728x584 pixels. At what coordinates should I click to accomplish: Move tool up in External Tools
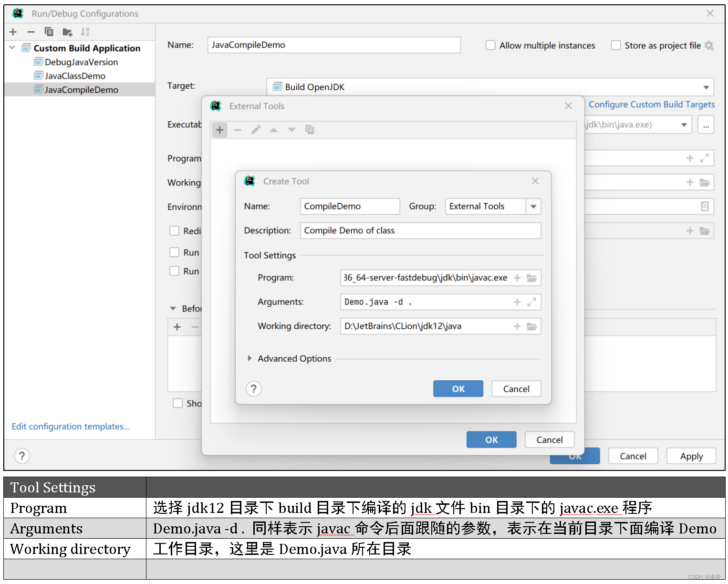[x=274, y=130]
